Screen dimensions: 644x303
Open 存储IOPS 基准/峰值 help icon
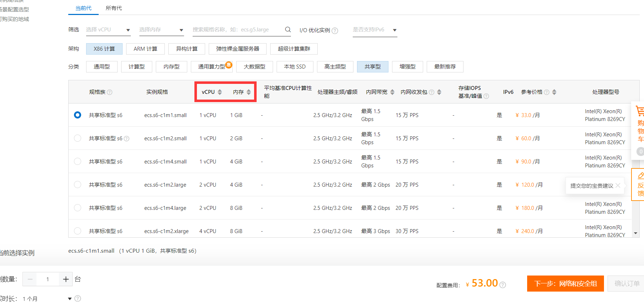tap(486, 96)
